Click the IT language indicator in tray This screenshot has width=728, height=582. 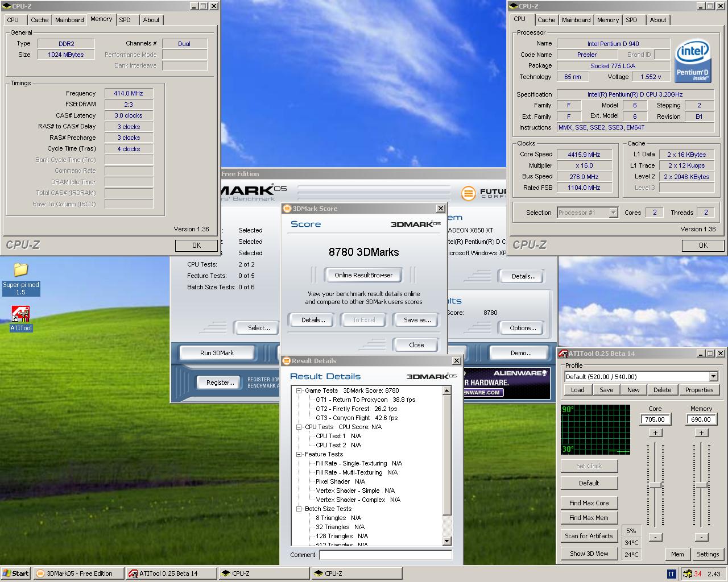[x=671, y=573]
